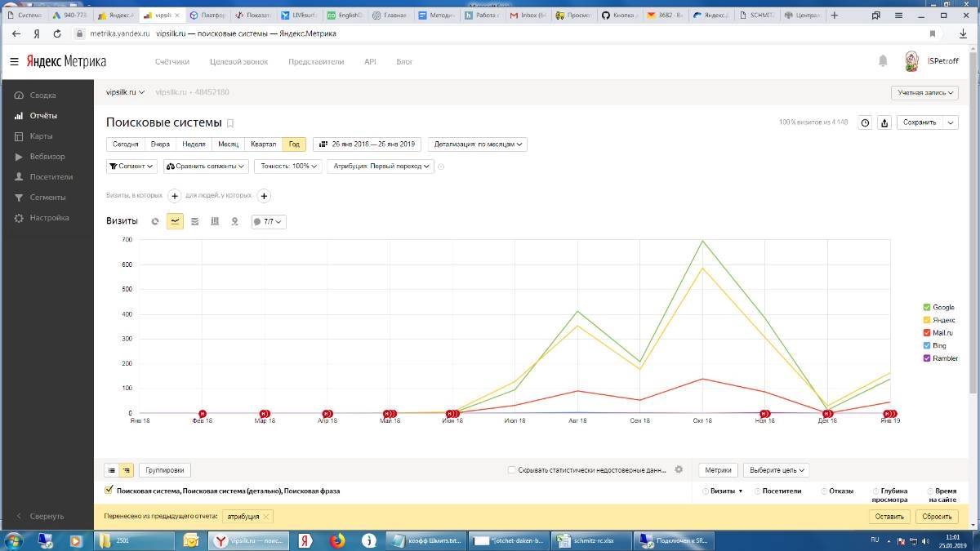Select the Квартал period tab
This screenshot has width=980, height=551.
(263, 144)
